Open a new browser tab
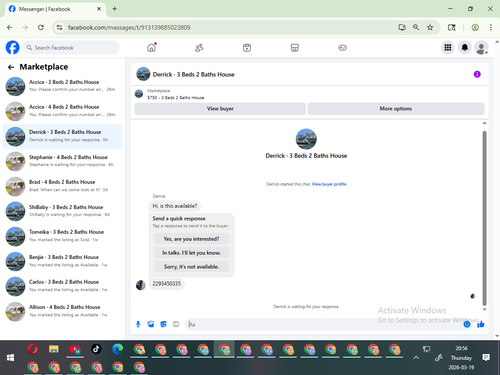Viewport: 500px width, 375px height. pyautogui.click(x=114, y=9)
